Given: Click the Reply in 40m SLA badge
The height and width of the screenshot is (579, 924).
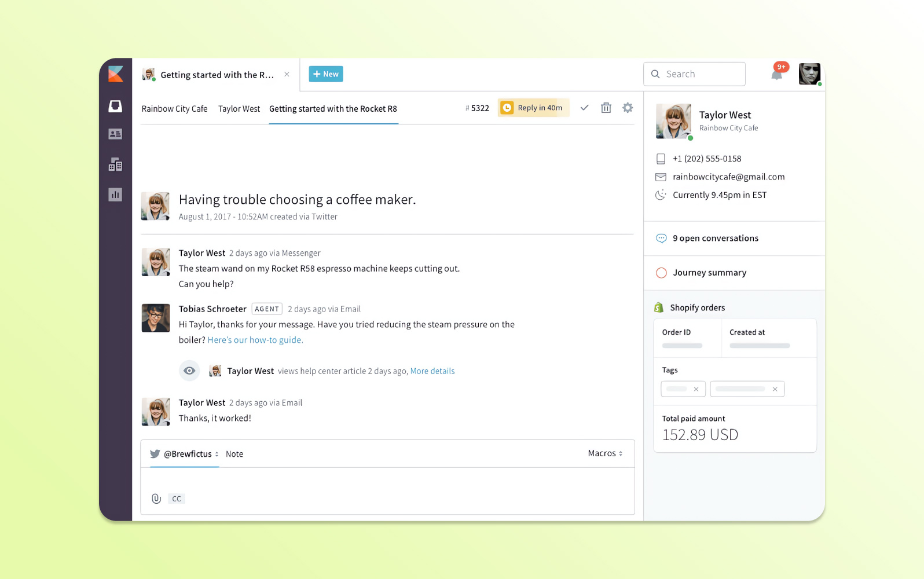Looking at the screenshot, I should coord(533,108).
